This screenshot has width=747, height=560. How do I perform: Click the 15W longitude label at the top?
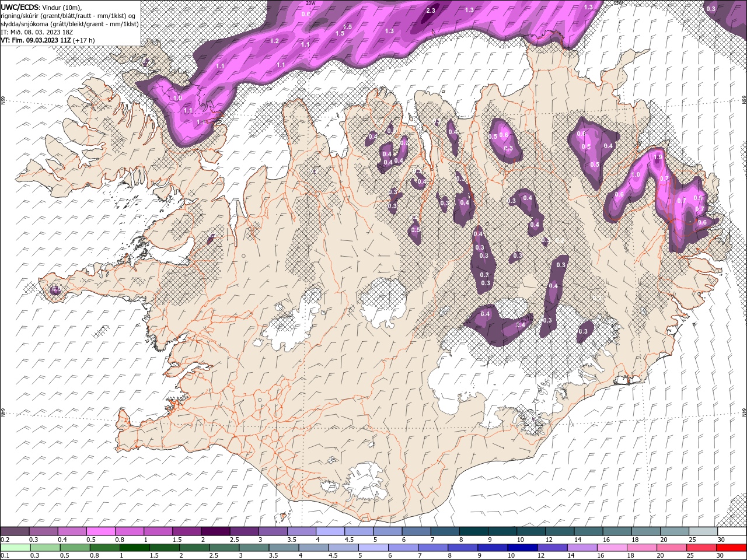point(617,3)
